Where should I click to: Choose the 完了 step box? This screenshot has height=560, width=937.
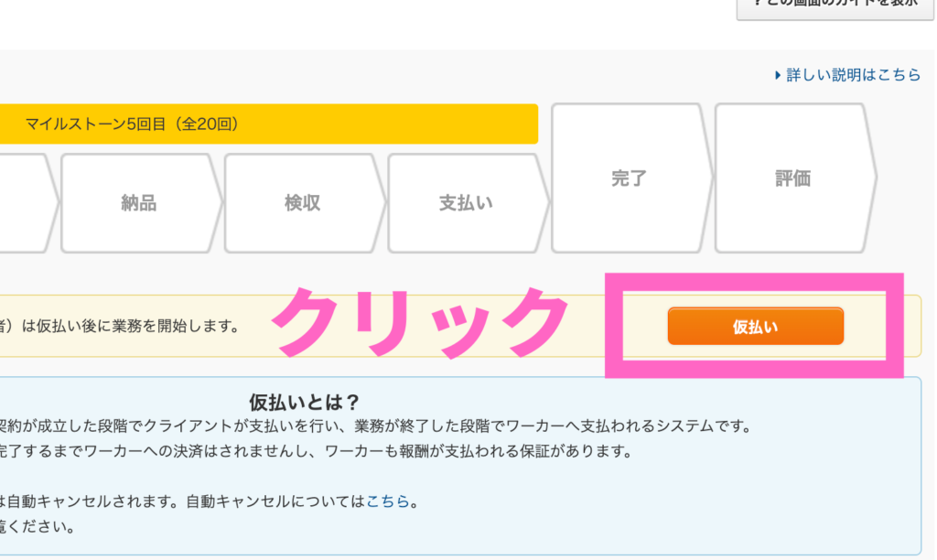(x=629, y=178)
